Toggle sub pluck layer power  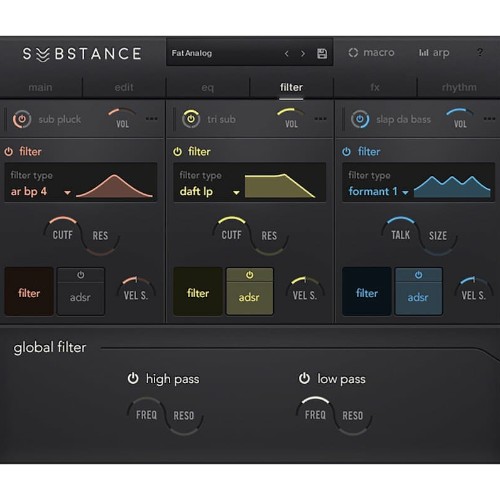click(22, 119)
